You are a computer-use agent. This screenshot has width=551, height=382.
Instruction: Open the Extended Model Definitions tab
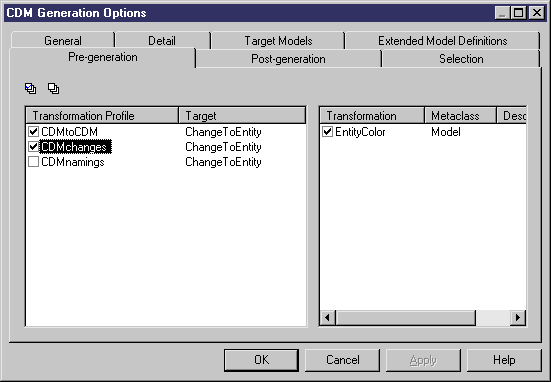(442, 41)
